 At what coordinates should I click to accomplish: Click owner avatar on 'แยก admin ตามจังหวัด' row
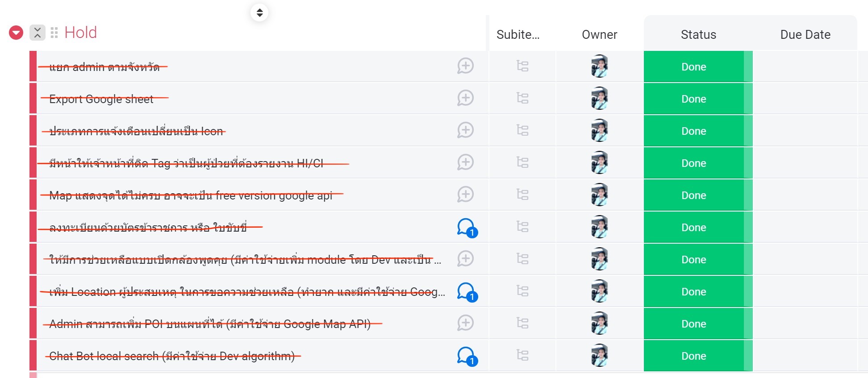pyautogui.click(x=599, y=66)
